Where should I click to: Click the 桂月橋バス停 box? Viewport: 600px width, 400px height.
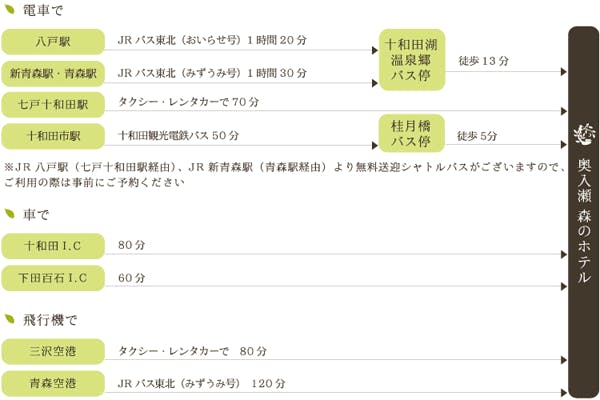(412, 132)
